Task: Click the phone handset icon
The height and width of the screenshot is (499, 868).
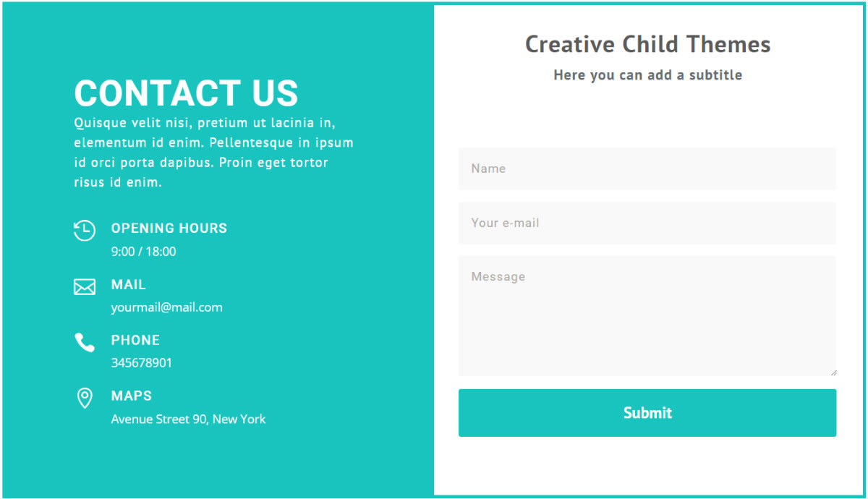Action: point(85,342)
